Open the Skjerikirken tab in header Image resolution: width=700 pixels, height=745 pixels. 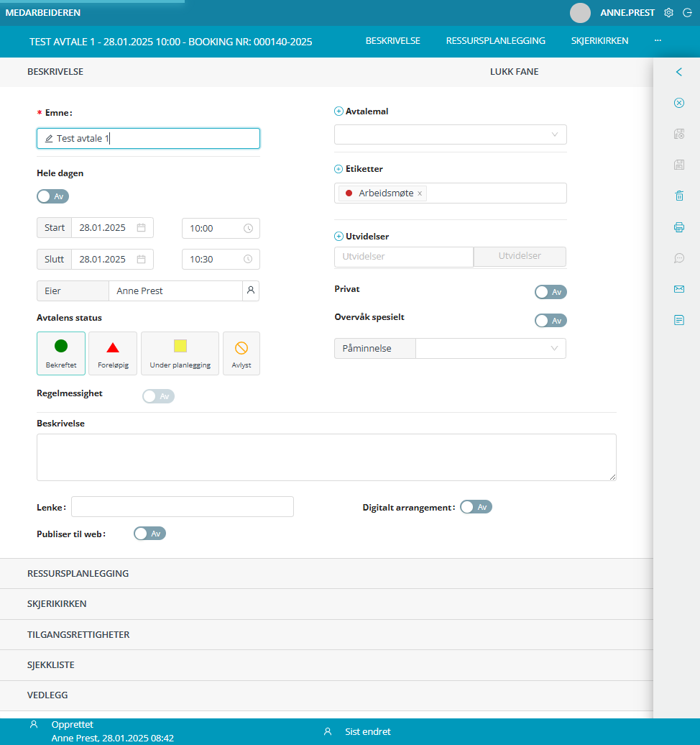pos(599,41)
